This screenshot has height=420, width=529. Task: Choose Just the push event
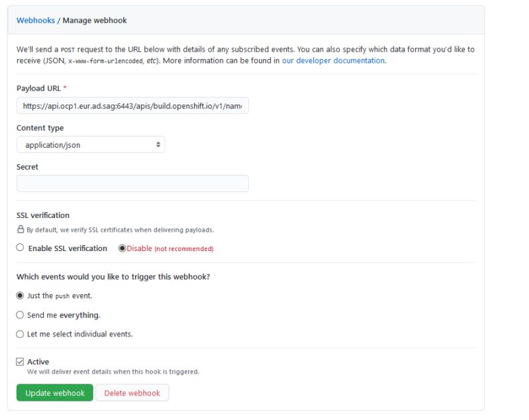(21, 295)
